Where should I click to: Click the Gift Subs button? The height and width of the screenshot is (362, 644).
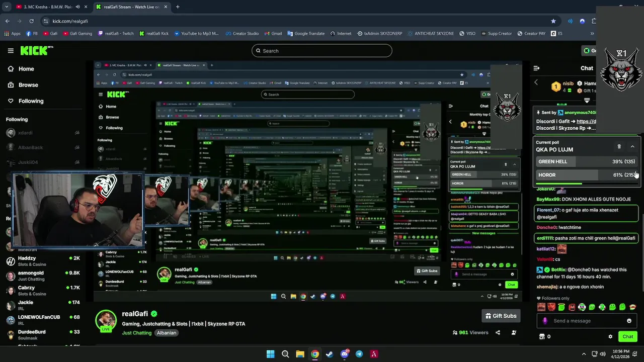pos(501,316)
